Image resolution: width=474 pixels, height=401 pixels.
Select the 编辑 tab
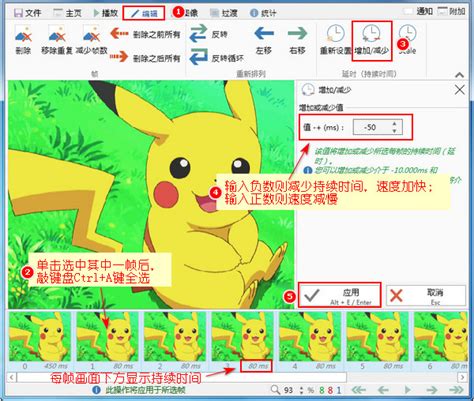click(144, 13)
